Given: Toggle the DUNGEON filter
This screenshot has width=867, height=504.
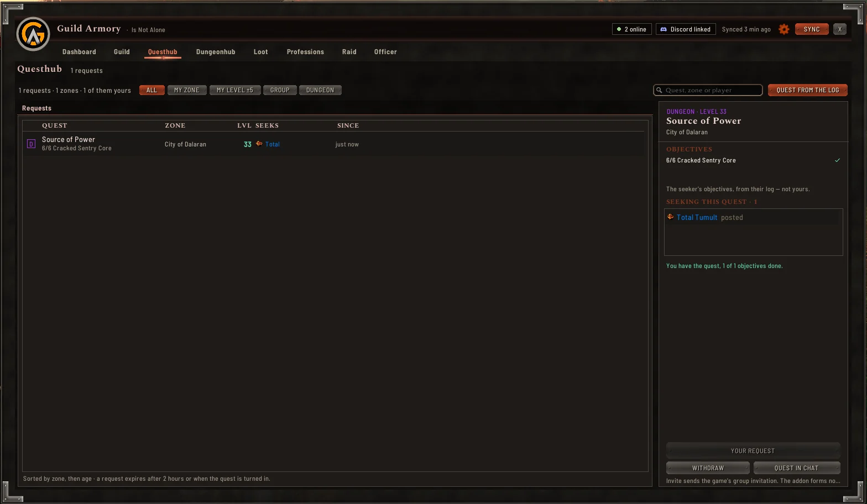Looking at the screenshot, I should 320,90.
